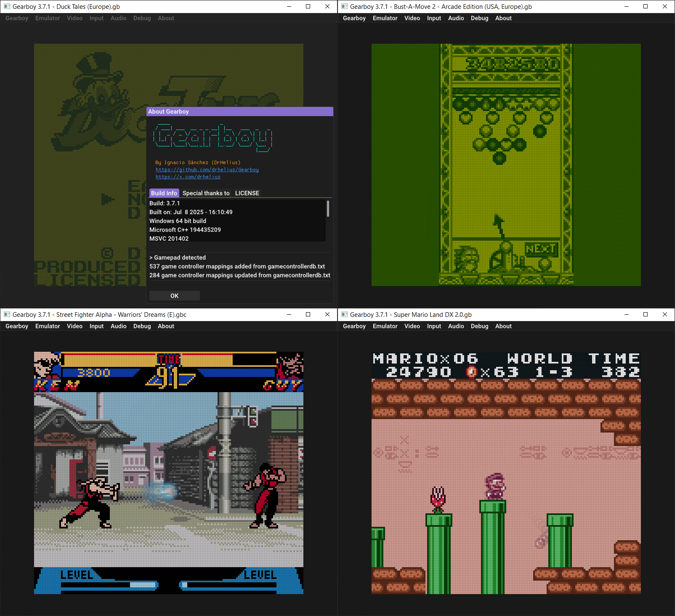Select the Build Info tab in About dialog

click(164, 193)
